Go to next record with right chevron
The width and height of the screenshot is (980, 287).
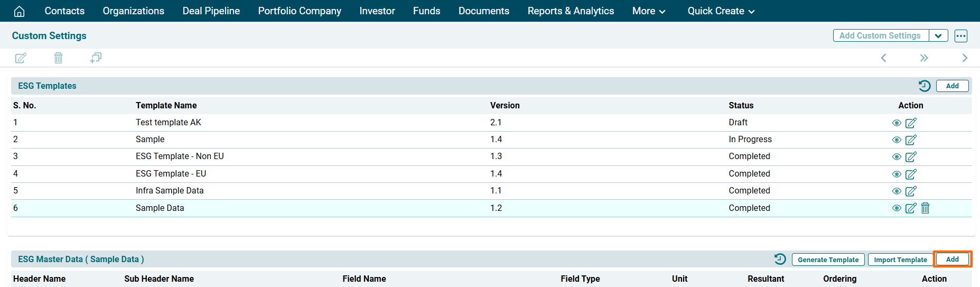pyautogui.click(x=965, y=58)
